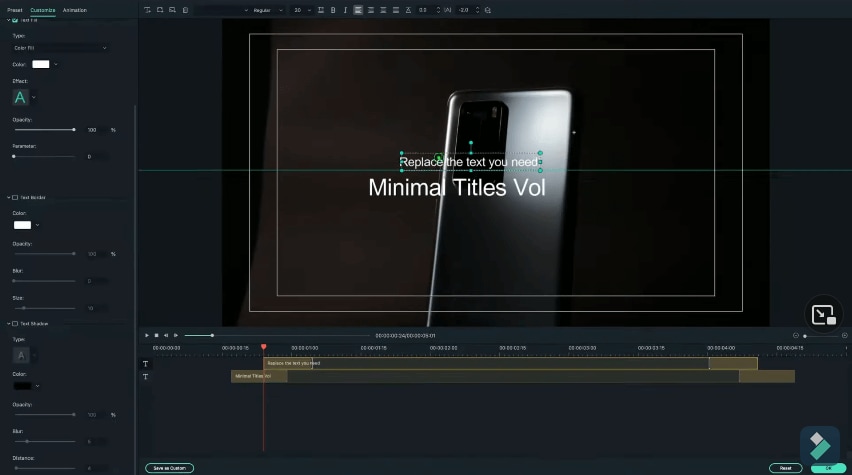Uncheck the Text Fill checkbox
This screenshot has width=852, height=475.
(15, 20)
